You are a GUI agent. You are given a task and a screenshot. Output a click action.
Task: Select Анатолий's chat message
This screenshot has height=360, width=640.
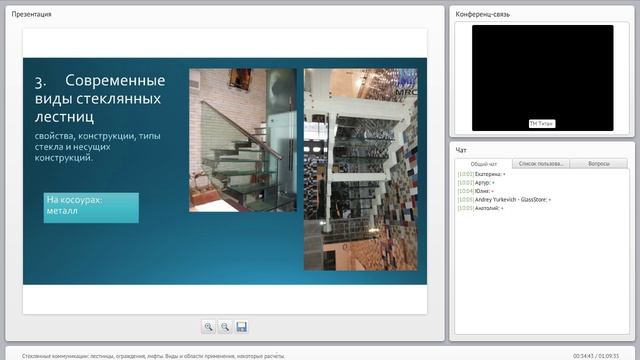(x=480, y=208)
